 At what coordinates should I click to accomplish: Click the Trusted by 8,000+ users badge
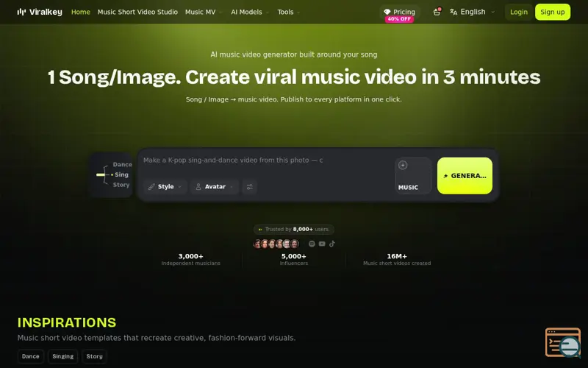point(293,230)
